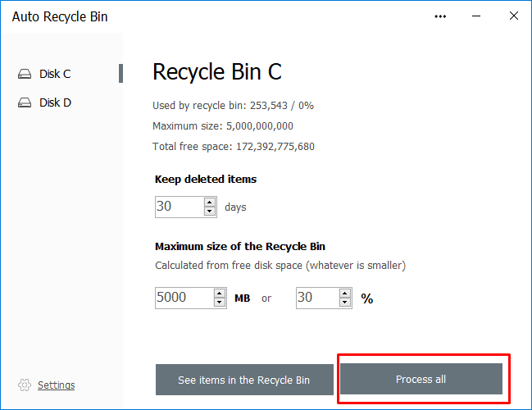The width and height of the screenshot is (532, 410).
Task: Click the Disk D drive icon
Action: pos(25,102)
